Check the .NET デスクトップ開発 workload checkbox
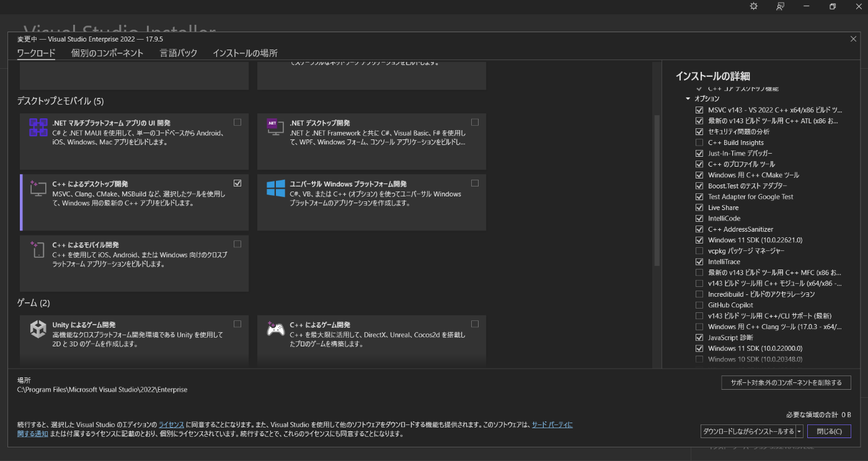This screenshot has height=461, width=868. pos(475,122)
